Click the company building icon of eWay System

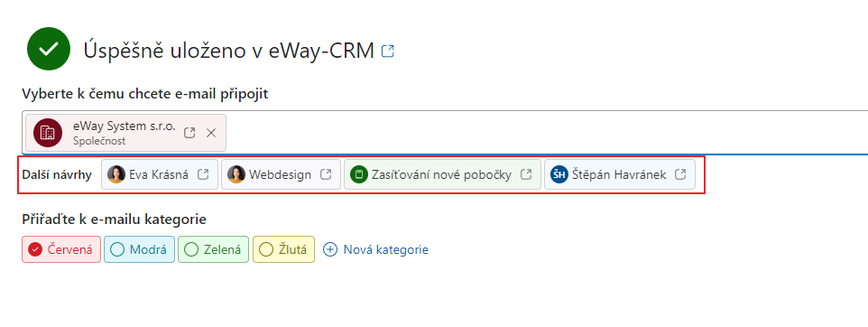[x=48, y=133]
